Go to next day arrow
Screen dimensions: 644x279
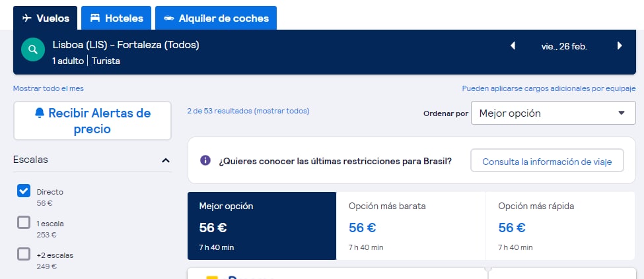(620, 46)
